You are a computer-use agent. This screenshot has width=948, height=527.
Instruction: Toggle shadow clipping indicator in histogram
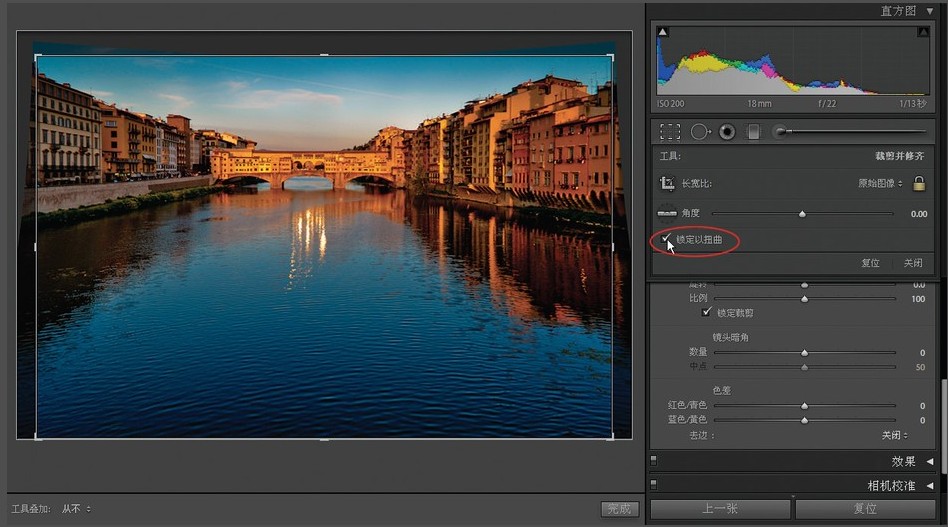[x=663, y=31]
